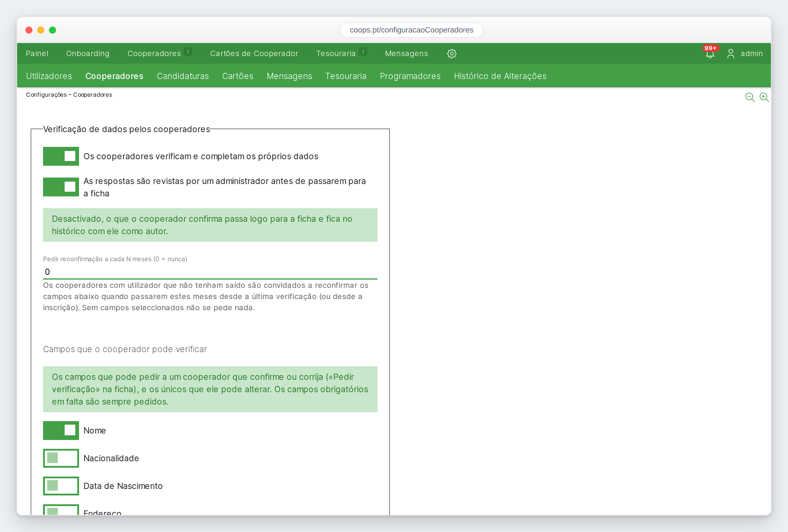The width and height of the screenshot is (788, 532).
Task: Switch to the Cartões settings tab
Action: pos(238,76)
